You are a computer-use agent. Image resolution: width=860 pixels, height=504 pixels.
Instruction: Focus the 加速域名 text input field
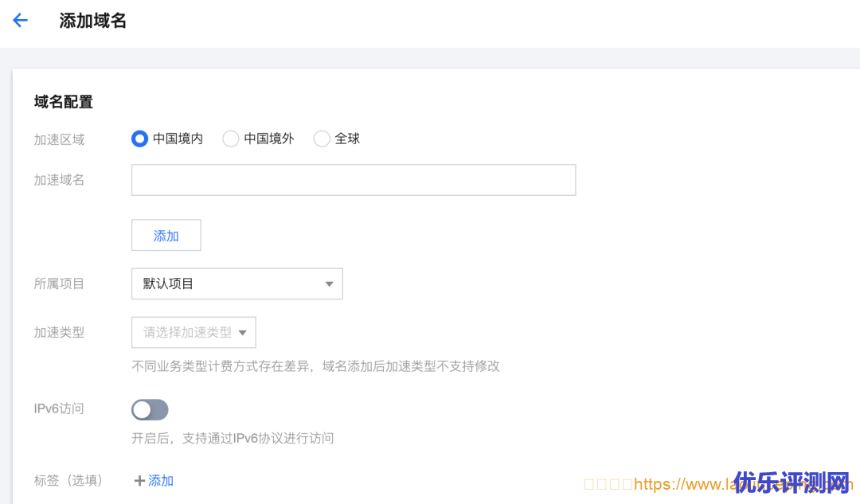(x=353, y=180)
